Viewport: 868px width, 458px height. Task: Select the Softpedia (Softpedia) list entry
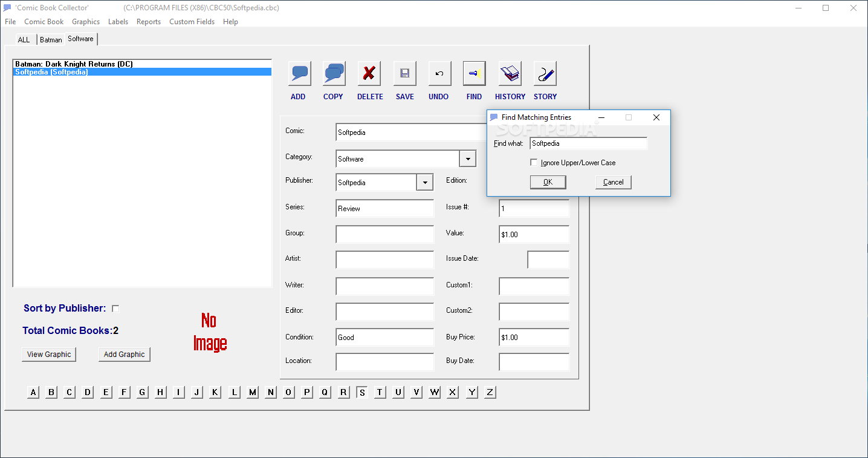(x=143, y=72)
